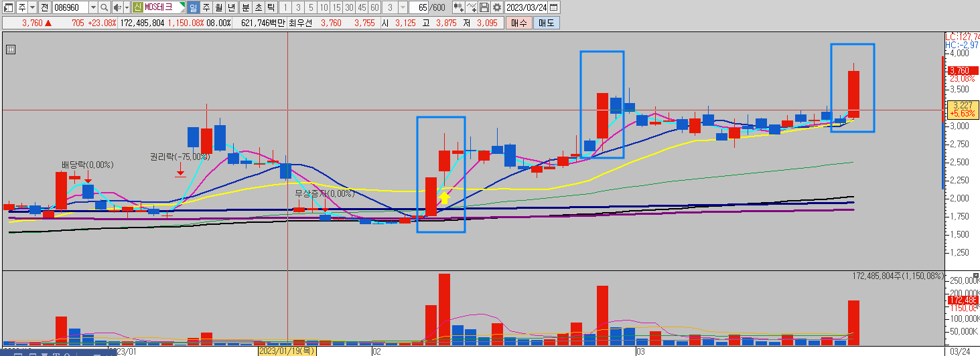Viewport: 980px width, 356px height.
Task: Click the 권리락(-75,00%) event label
Action: [180, 157]
